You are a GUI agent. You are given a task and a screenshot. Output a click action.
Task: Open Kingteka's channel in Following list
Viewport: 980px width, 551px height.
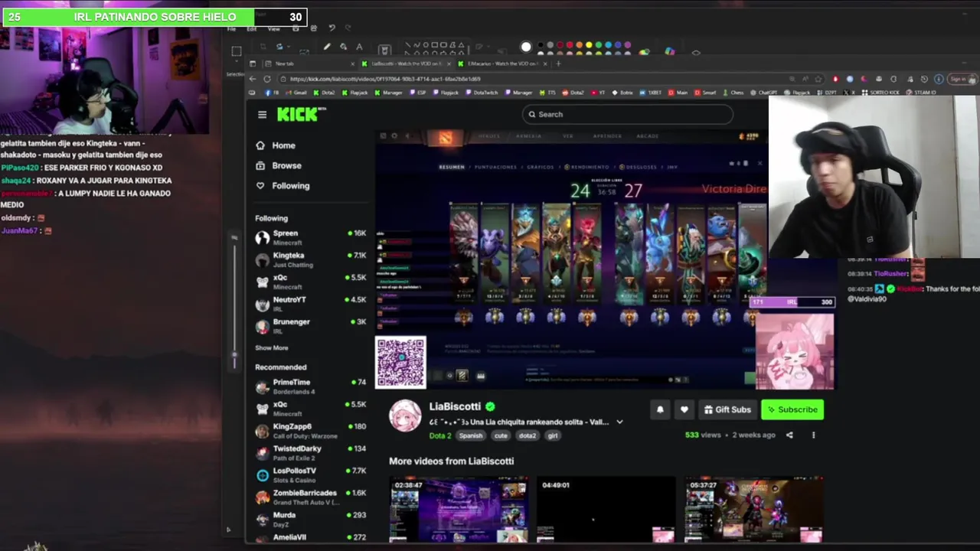coord(310,260)
